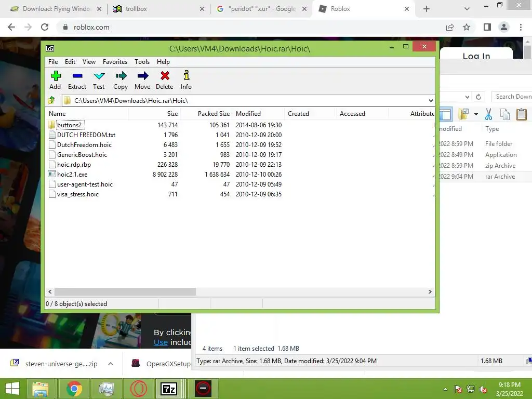
Task: Click the 7-Zip taskbar icon
Action: pos(169,389)
